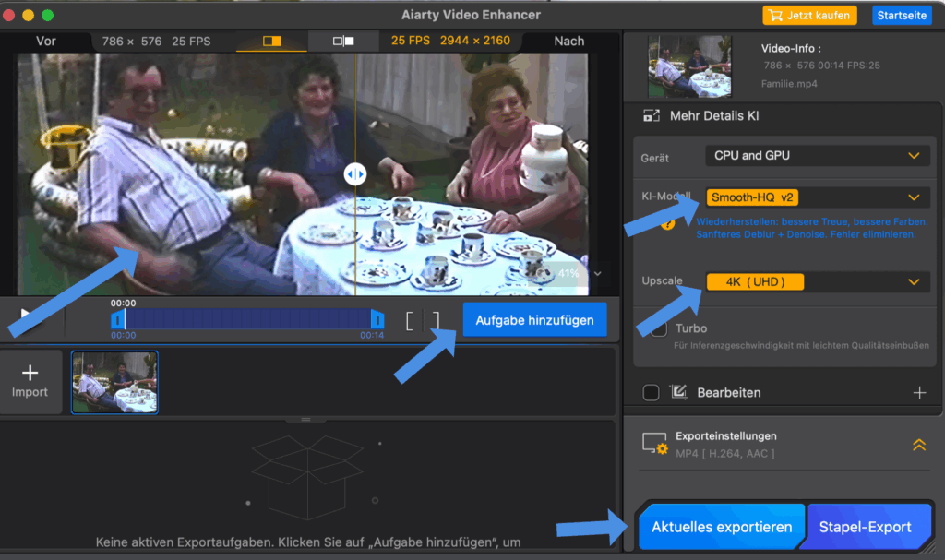The image size is (945, 560).
Task: Expand Exporteinstellungen with the double chevron
Action: point(918,445)
